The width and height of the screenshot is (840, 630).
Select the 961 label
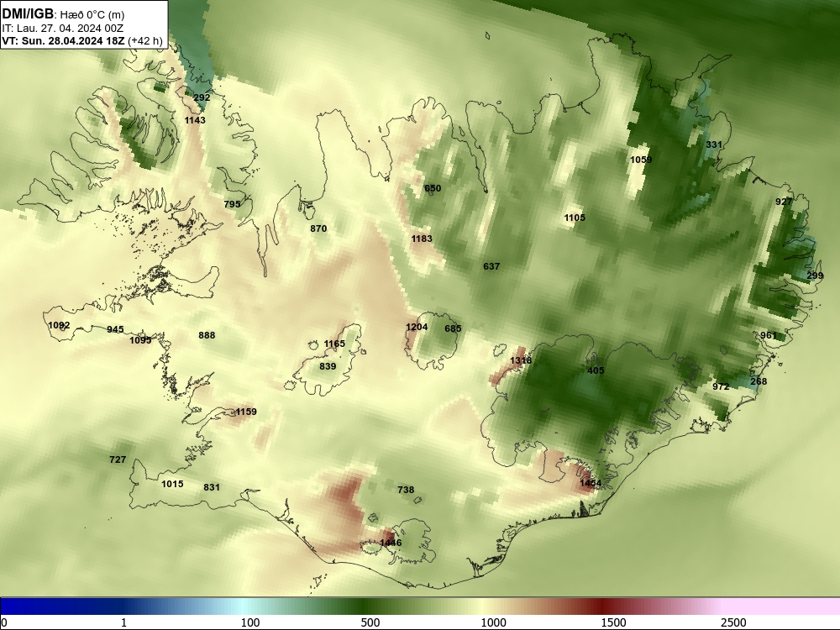pyautogui.click(x=769, y=335)
